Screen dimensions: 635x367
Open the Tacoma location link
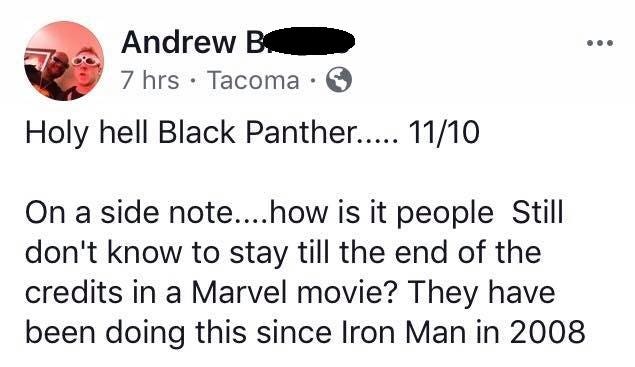click(254, 80)
